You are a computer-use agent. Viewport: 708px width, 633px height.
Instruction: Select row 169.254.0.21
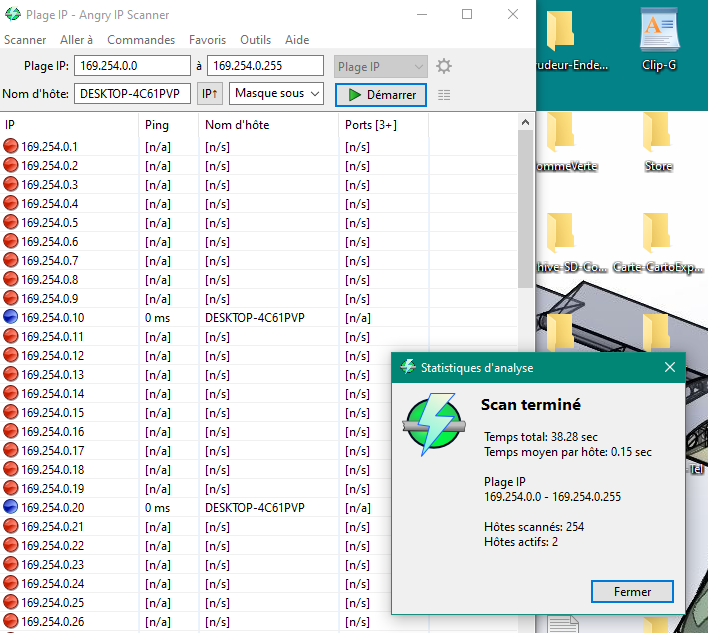196,526
